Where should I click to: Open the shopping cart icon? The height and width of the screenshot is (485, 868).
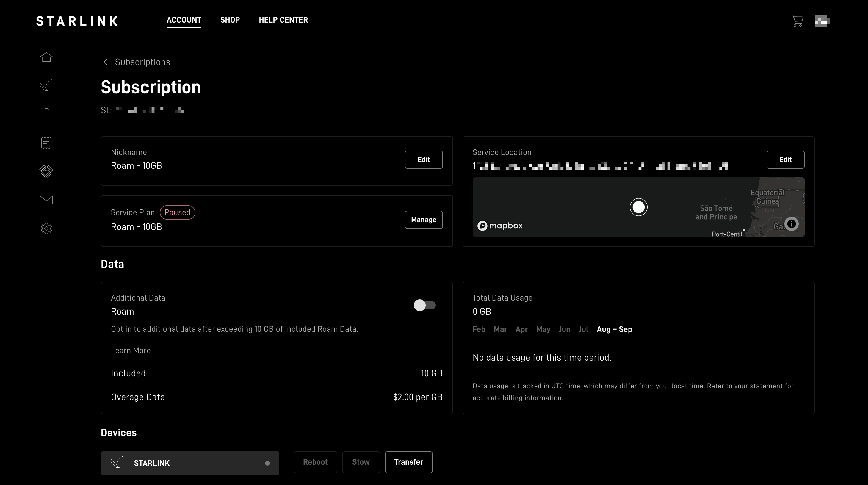tap(797, 21)
